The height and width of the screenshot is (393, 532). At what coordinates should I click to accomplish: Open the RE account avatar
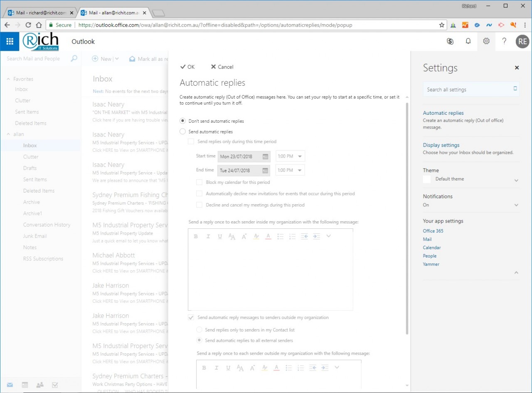[x=522, y=41]
